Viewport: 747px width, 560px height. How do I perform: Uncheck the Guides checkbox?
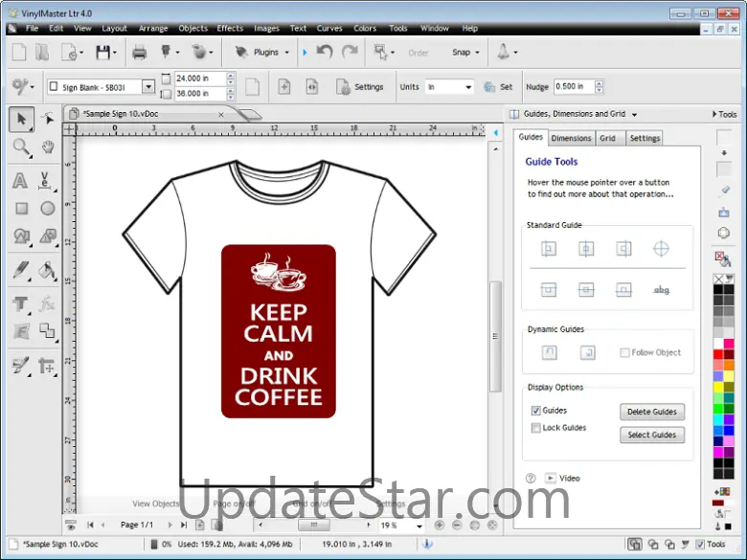point(536,411)
